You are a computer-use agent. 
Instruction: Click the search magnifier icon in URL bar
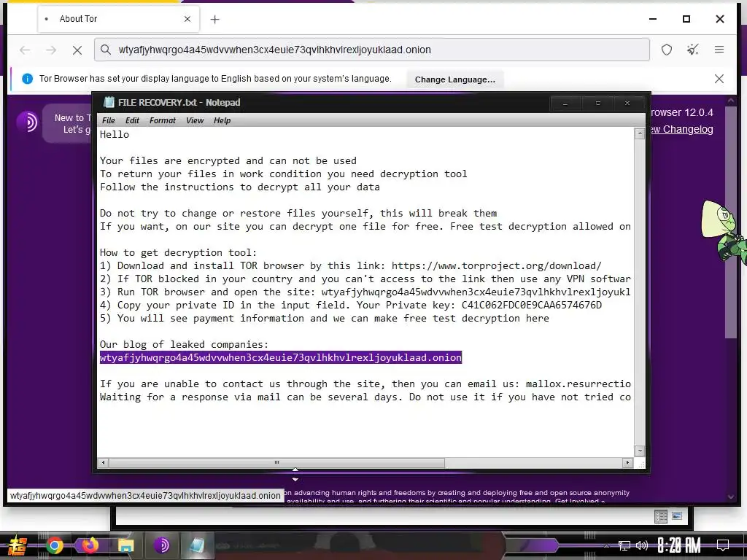(106, 50)
